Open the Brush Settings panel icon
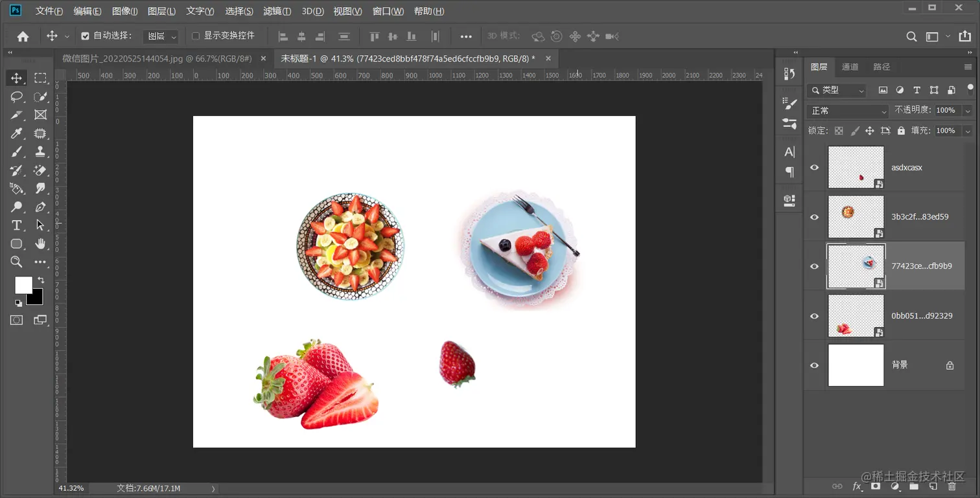This screenshot has height=498, width=980. click(x=789, y=102)
